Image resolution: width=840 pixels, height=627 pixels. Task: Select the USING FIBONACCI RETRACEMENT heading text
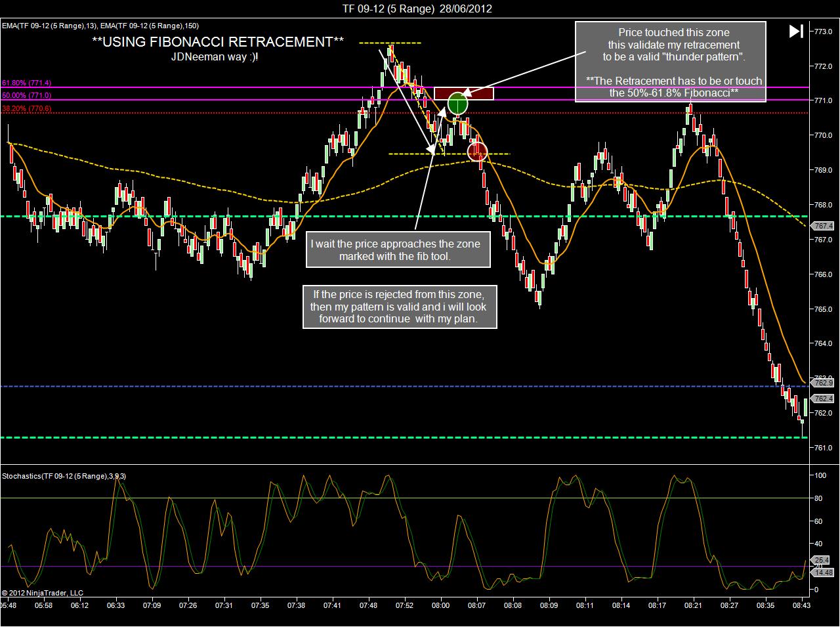218,42
